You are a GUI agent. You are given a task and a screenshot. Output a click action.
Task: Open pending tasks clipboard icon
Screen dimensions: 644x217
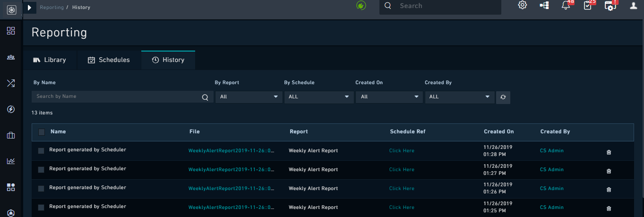click(x=587, y=6)
